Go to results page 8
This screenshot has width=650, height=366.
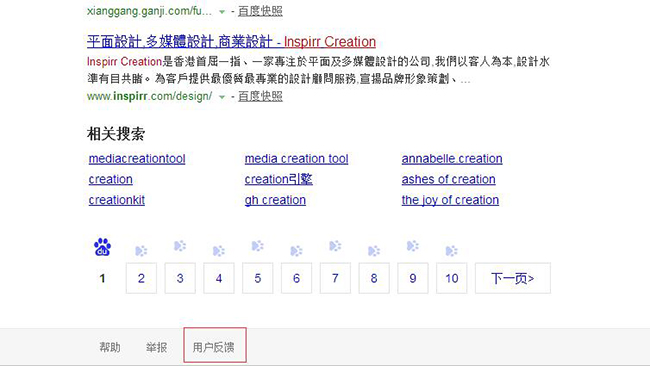(374, 278)
